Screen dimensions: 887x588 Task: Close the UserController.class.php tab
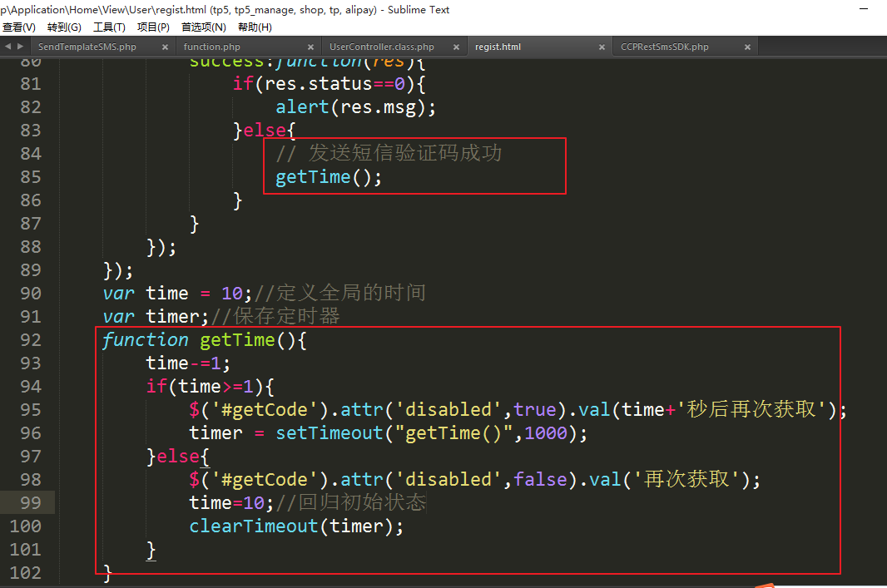click(457, 47)
